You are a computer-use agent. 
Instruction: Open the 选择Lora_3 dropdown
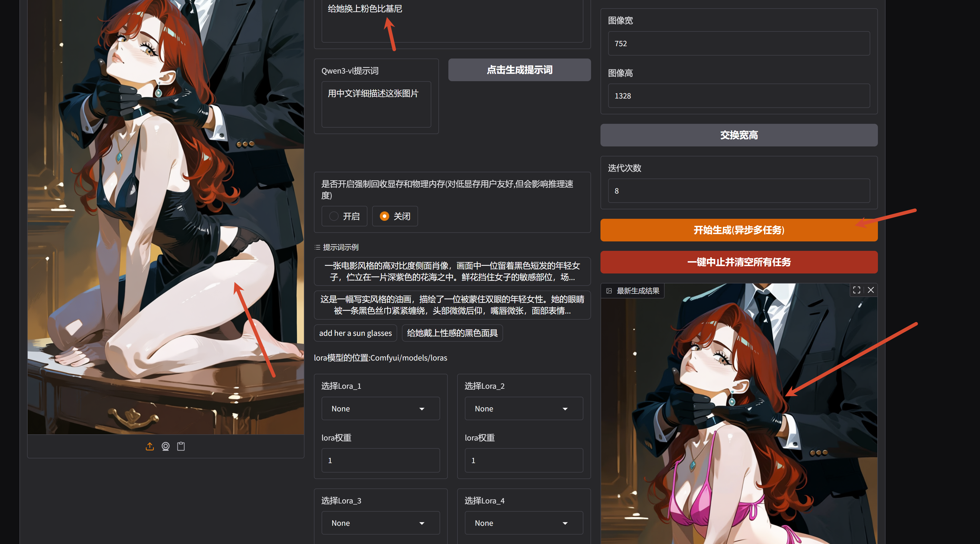[x=380, y=523]
